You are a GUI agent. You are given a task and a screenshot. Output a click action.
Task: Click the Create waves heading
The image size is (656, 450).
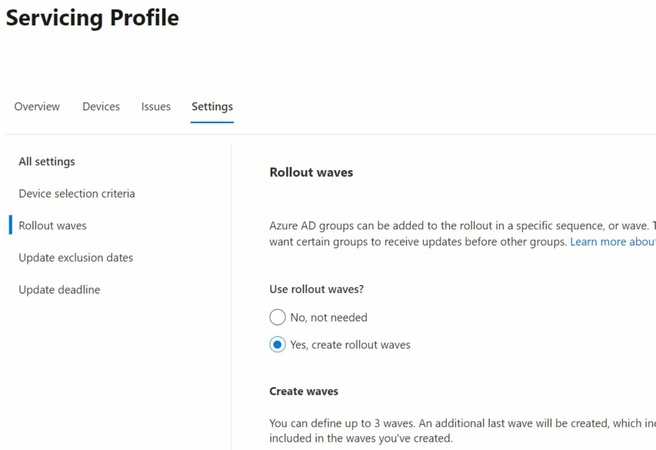tap(304, 391)
